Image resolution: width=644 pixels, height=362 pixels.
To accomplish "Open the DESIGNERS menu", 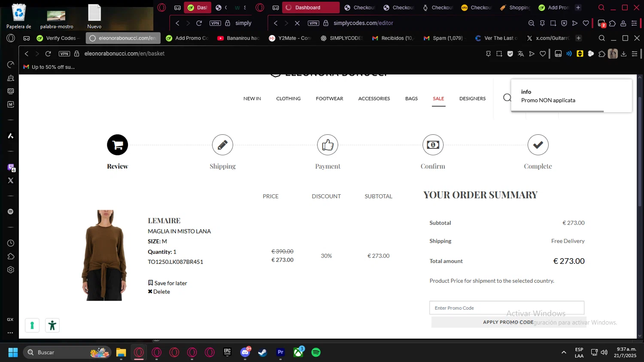I will coord(472,99).
